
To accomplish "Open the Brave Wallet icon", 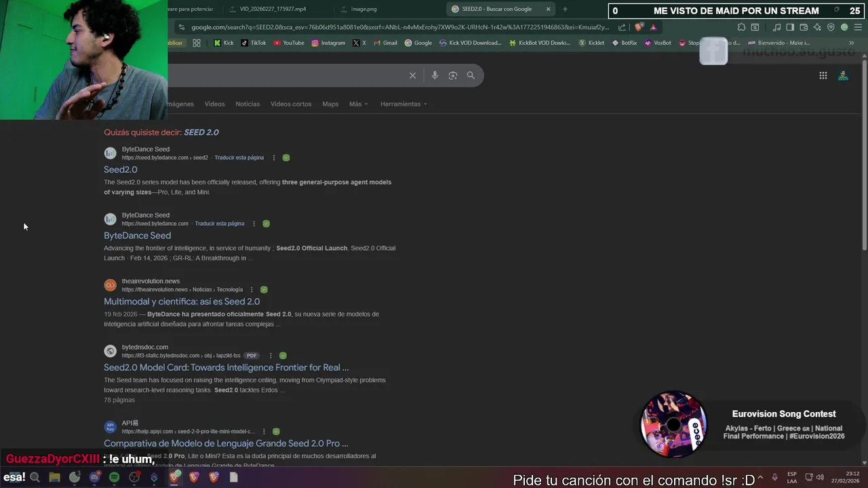I will tap(804, 27).
